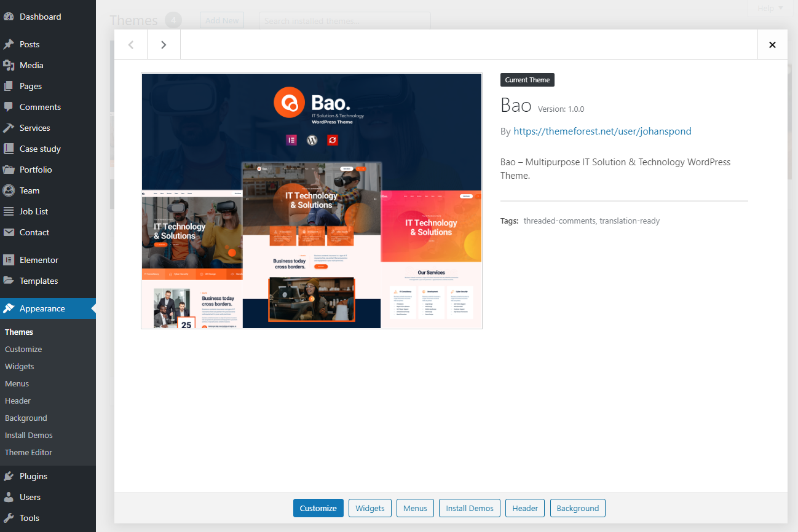Click the 'Bao' theme title heading

coord(516,105)
